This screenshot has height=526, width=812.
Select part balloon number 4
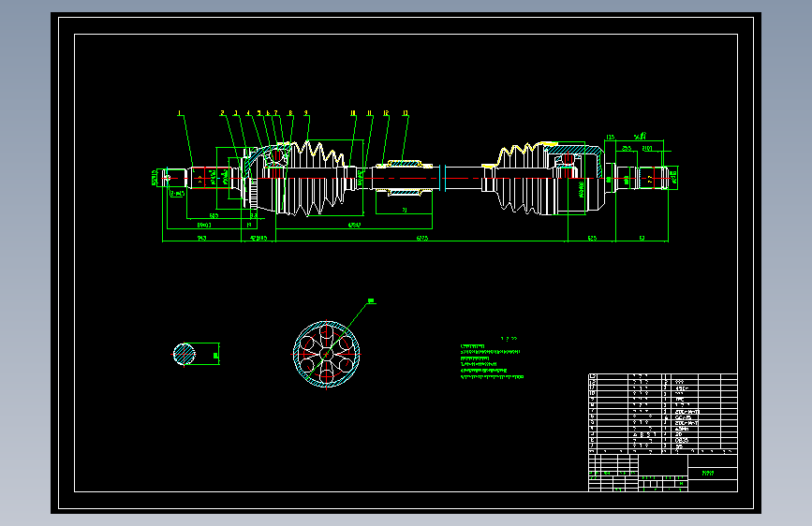click(248, 113)
